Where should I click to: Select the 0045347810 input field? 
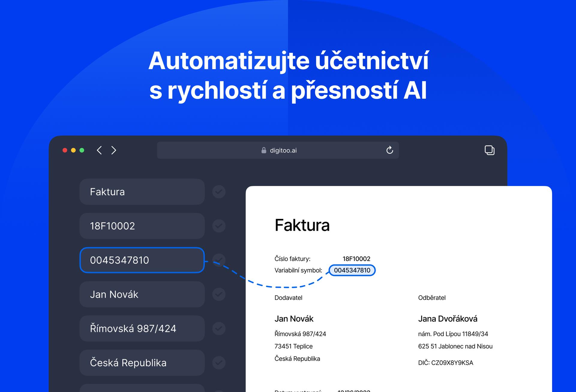click(x=142, y=260)
